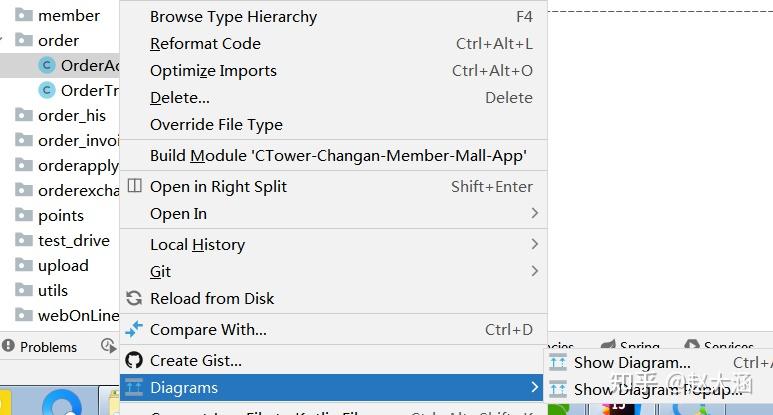The image size is (773, 415).
Task: Click the Reload from Disk icon
Action: (134, 298)
